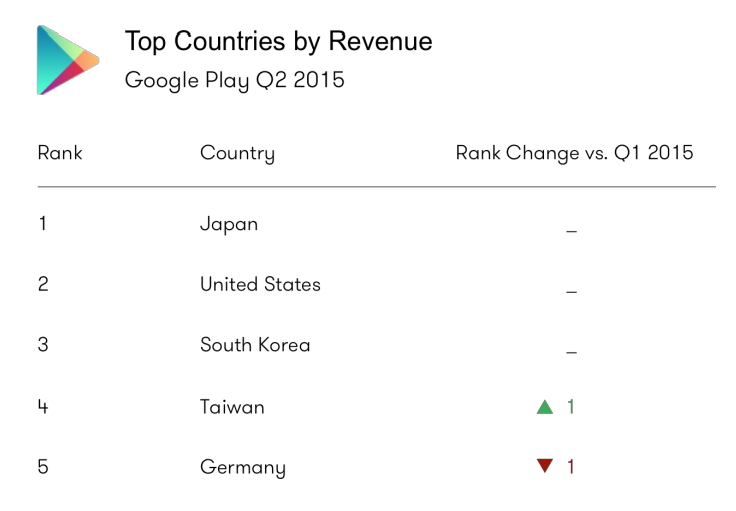Select the Google Play Q2 2015 subtitle

[x=234, y=81]
